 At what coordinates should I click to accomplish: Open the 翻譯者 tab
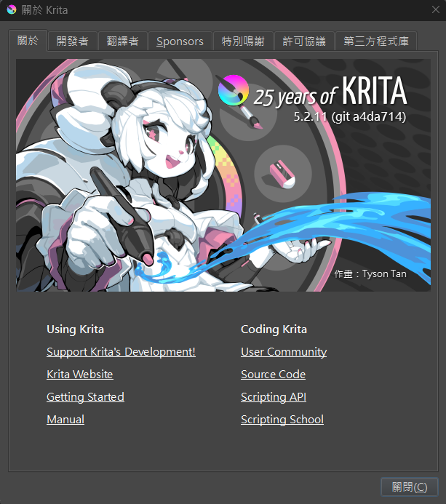pyautogui.click(x=122, y=41)
